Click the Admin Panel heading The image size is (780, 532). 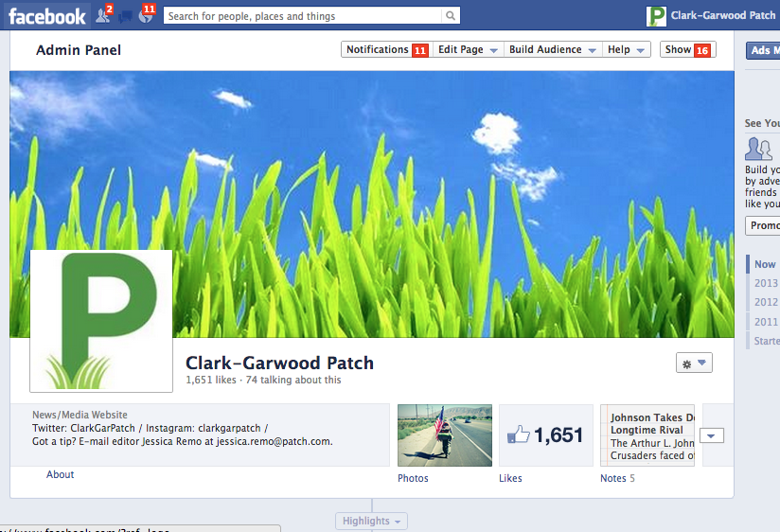click(x=79, y=50)
